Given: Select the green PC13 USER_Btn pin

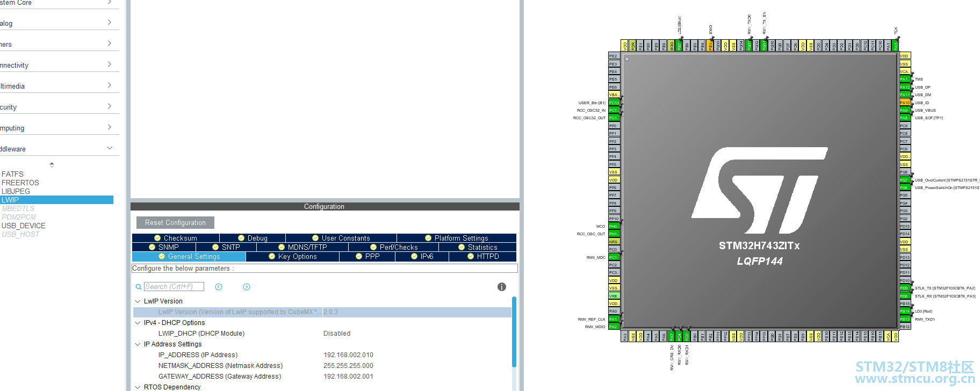Looking at the screenshot, I should 614,103.
